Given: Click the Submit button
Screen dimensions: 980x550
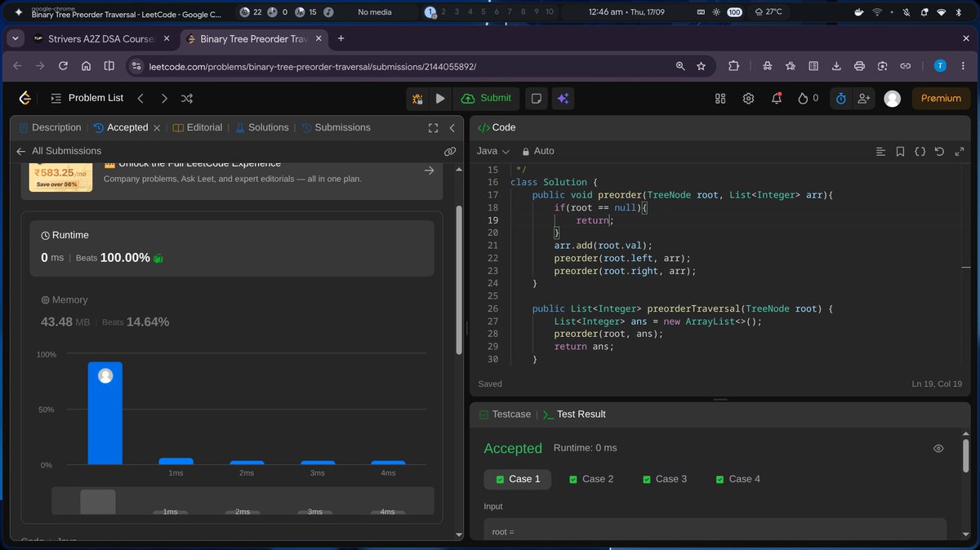Looking at the screenshot, I should click(487, 98).
